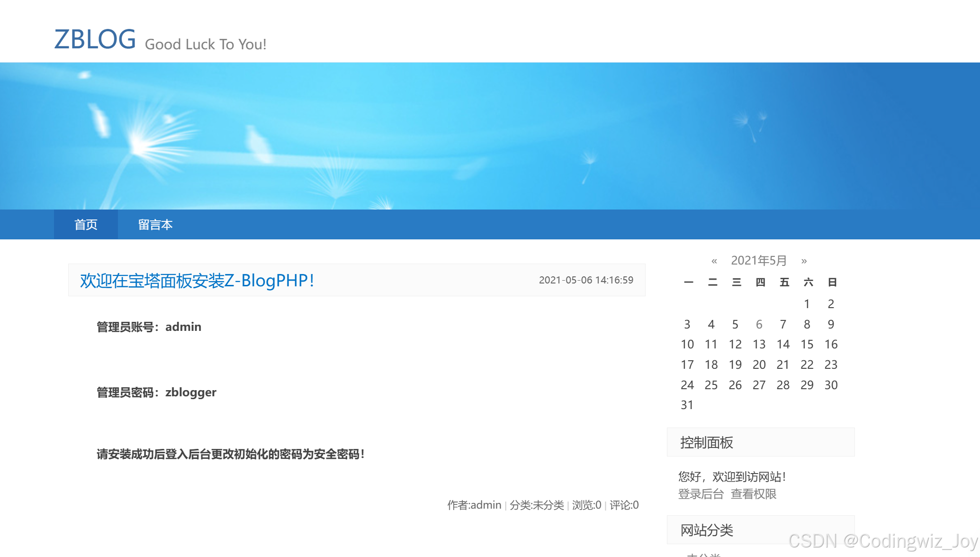Viewport: 980px width, 557px height.
Task: Click the 浏览:0 view counter
Action: click(586, 505)
